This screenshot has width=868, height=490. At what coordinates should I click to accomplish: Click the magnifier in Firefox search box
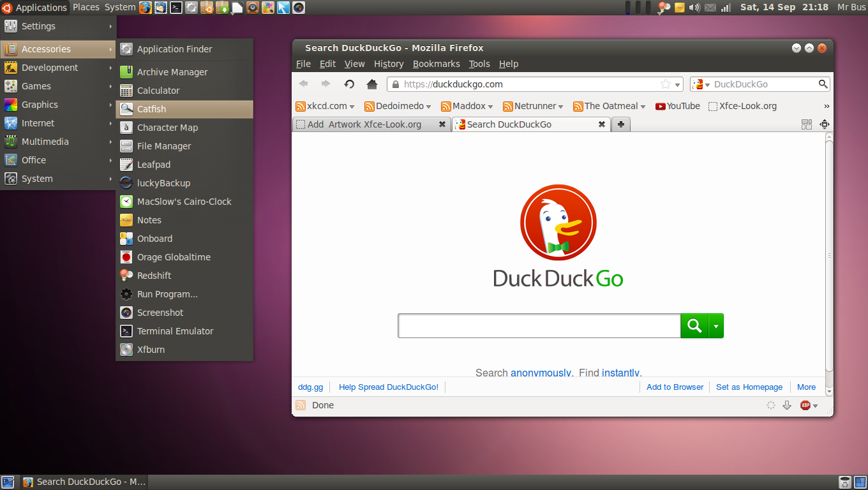tap(823, 84)
